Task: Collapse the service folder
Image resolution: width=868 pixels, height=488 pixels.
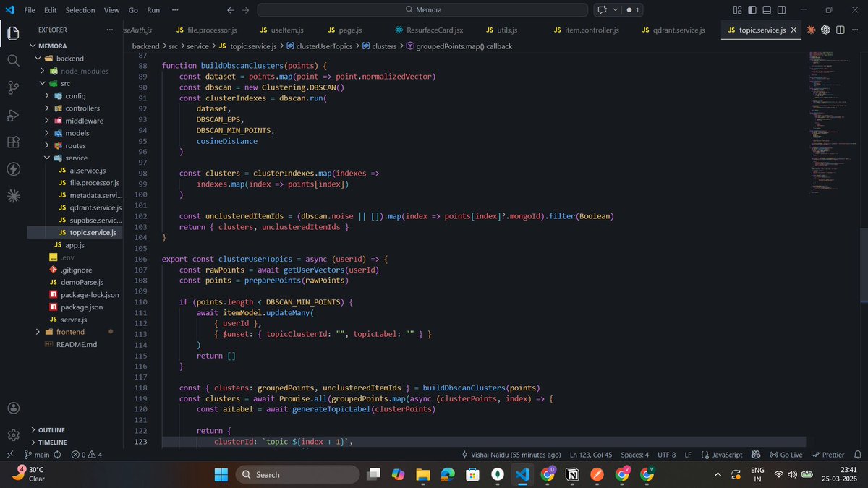Action: click(x=47, y=158)
